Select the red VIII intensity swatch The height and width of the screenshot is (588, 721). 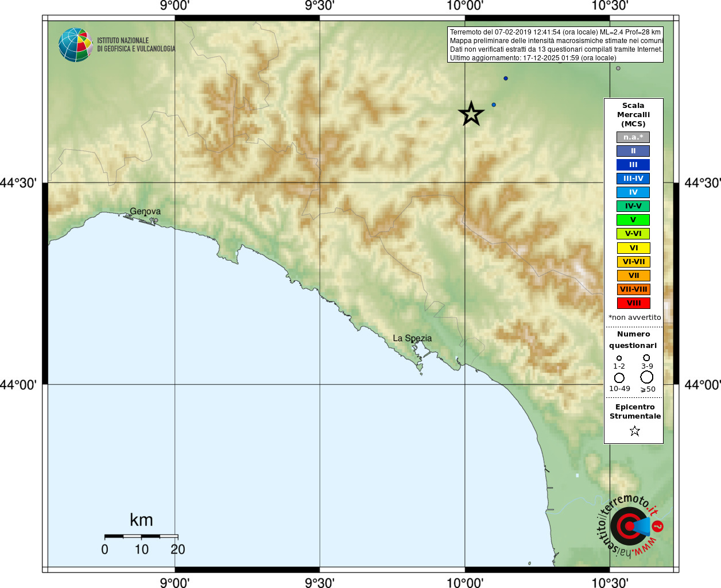[633, 303]
